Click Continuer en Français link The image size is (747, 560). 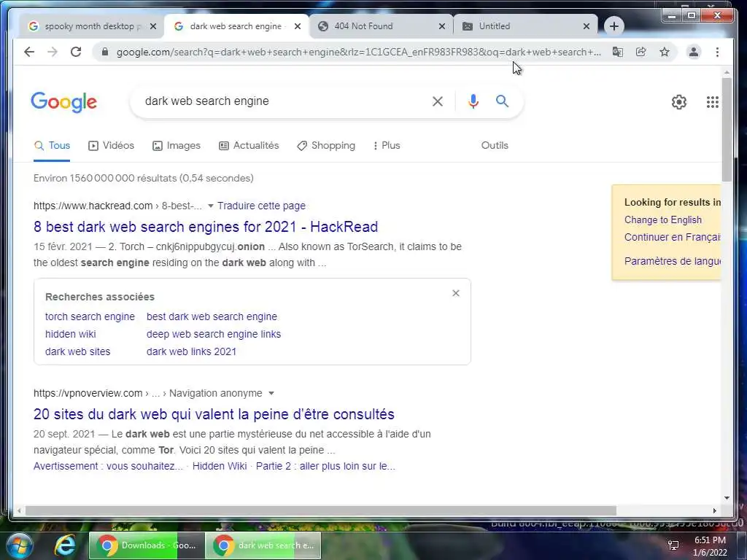click(x=672, y=237)
